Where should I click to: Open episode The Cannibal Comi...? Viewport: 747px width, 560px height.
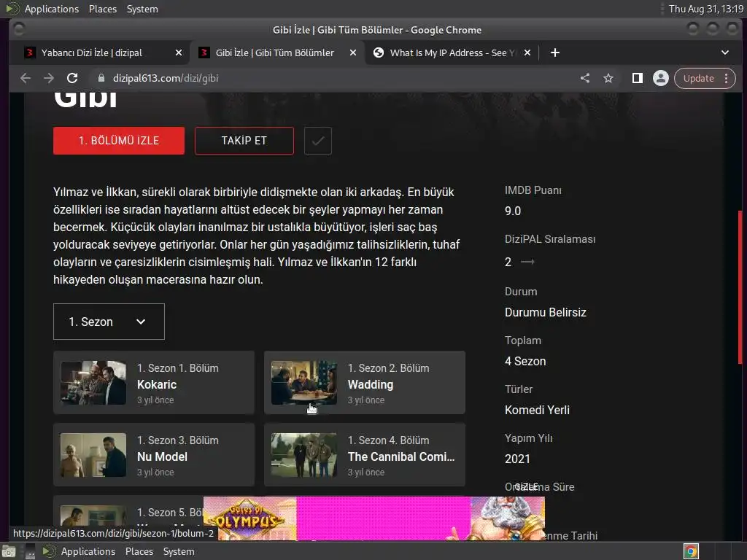point(365,455)
